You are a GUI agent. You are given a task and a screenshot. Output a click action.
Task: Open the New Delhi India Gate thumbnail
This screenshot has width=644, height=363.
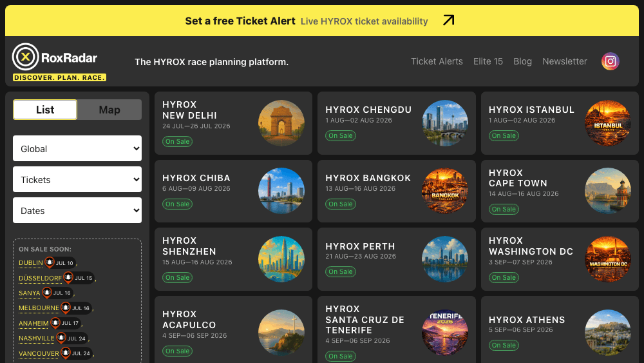[x=281, y=123]
